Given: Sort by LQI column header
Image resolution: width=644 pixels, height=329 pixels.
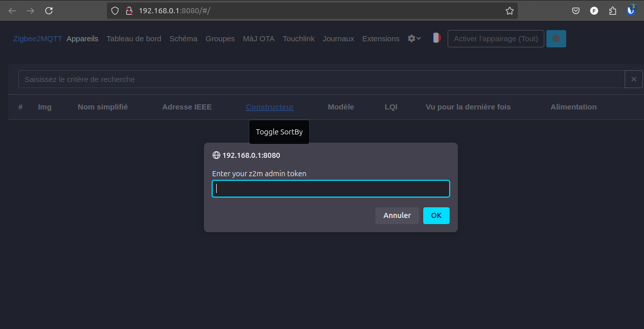Looking at the screenshot, I should click(391, 107).
